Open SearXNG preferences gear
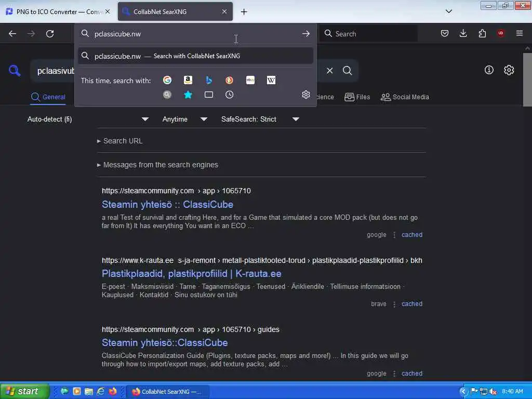This screenshot has width=532, height=399. (x=509, y=70)
